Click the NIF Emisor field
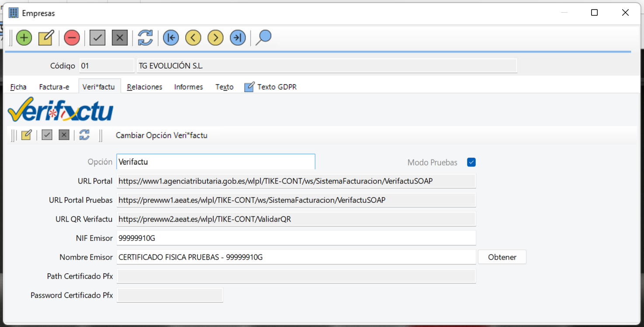This screenshot has height=327, width=644. pos(296,238)
